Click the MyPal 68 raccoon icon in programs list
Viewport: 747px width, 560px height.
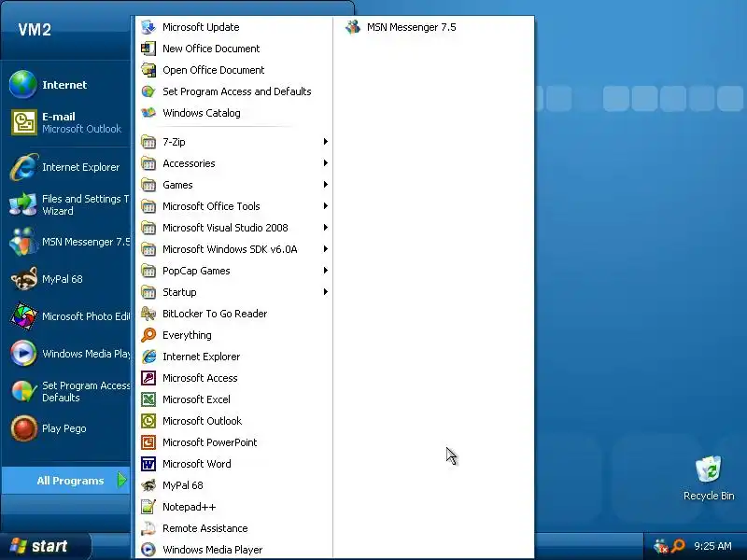click(x=148, y=485)
